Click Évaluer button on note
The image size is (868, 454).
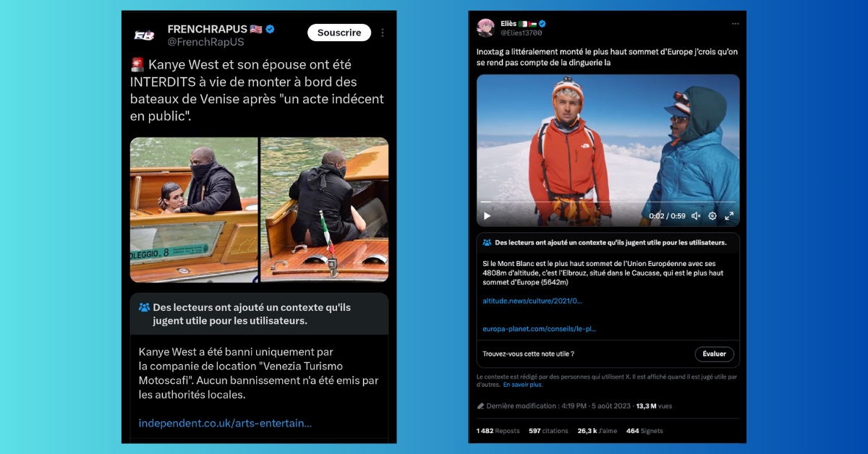tap(715, 354)
